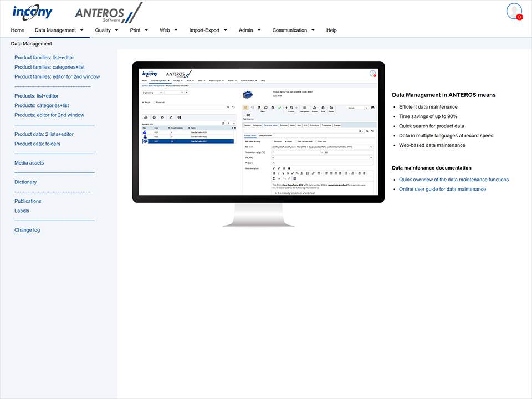Switch to the Categories tab in the editor
Image resolution: width=532 pixels, height=399 pixels.
click(x=258, y=125)
